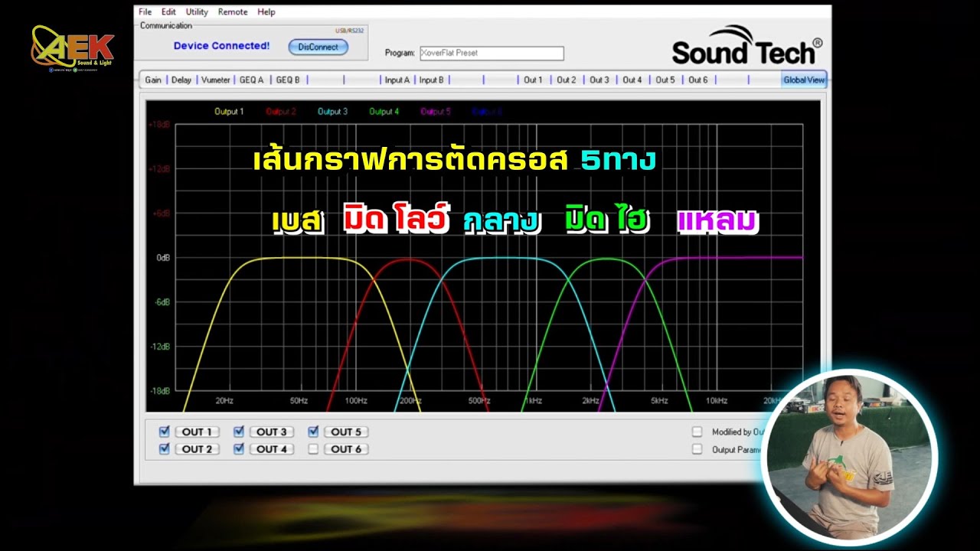Image resolution: width=980 pixels, height=551 pixels.
Task: Click the Sound Tech logo
Action: point(747,45)
